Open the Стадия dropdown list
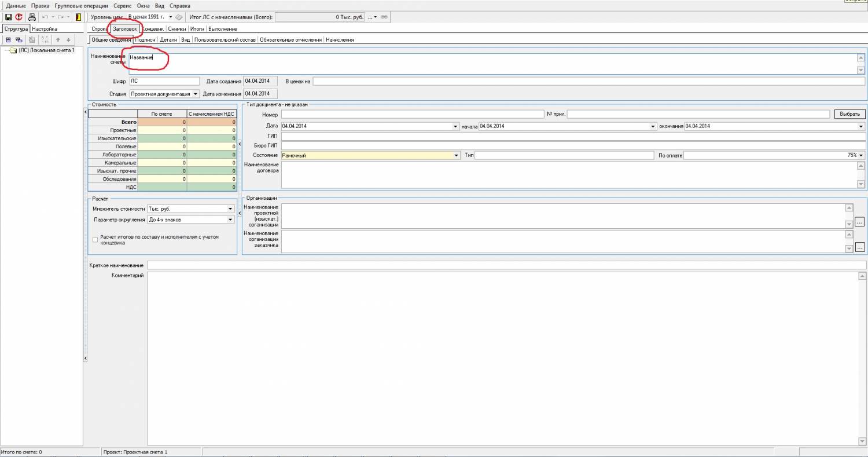This screenshot has width=868, height=457. [x=196, y=94]
